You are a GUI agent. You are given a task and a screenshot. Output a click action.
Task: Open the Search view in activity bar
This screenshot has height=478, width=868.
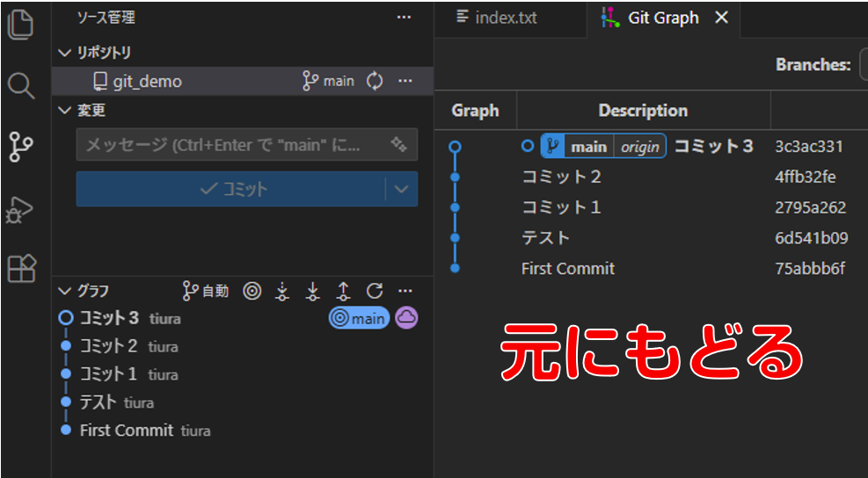click(x=21, y=85)
